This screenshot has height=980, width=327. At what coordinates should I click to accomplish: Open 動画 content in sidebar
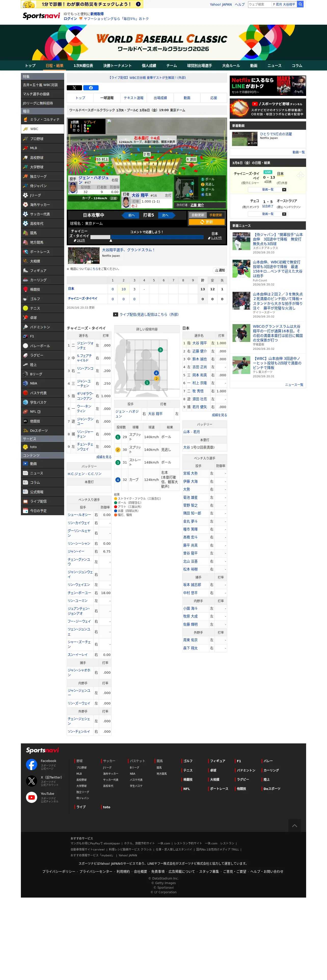[42, 464]
